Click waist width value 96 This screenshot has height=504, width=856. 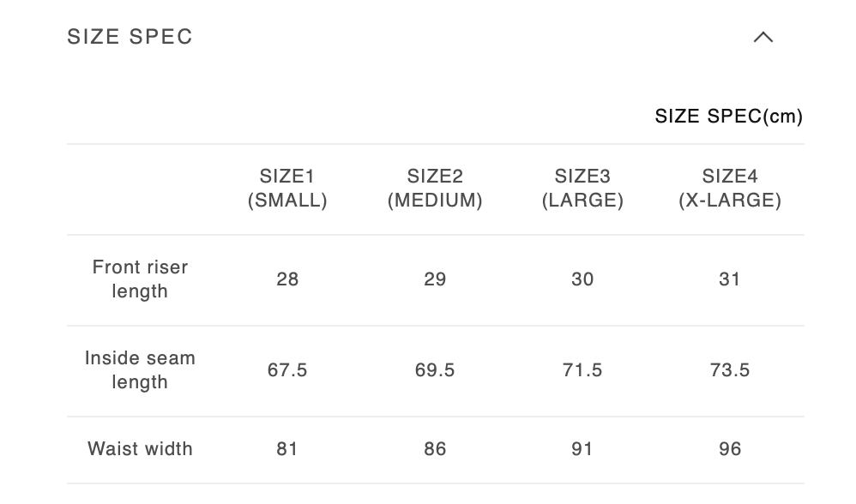[730, 449]
